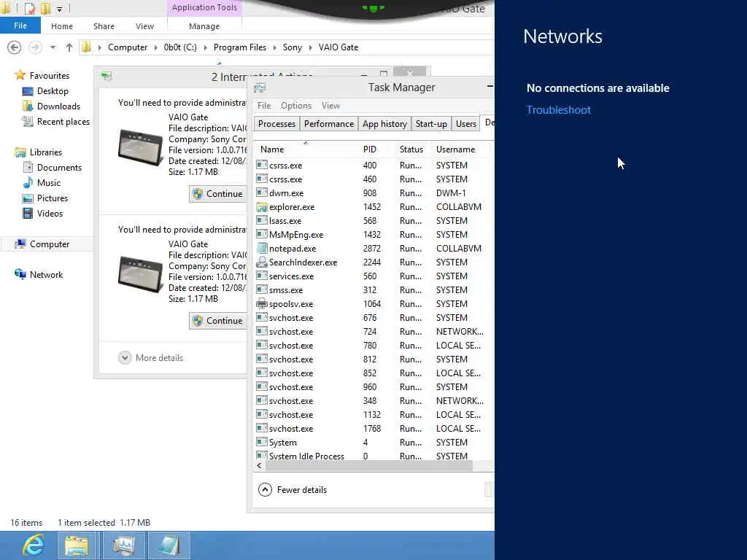Screen dimensions: 747x560
Task: Open Task Manager View menu
Action: [330, 106]
